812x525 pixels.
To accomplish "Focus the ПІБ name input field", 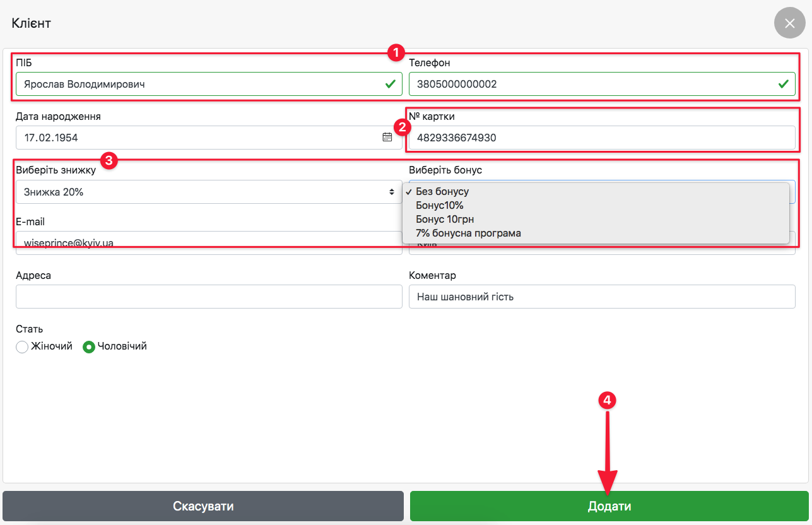I will click(196, 84).
